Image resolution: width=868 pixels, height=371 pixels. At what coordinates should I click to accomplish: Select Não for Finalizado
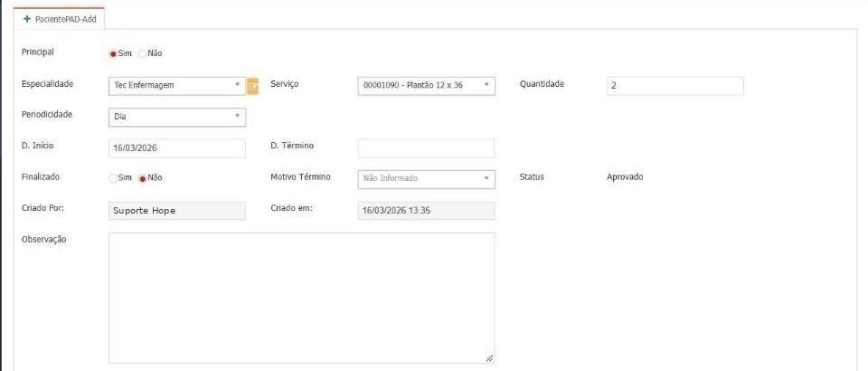(x=142, y=178)
